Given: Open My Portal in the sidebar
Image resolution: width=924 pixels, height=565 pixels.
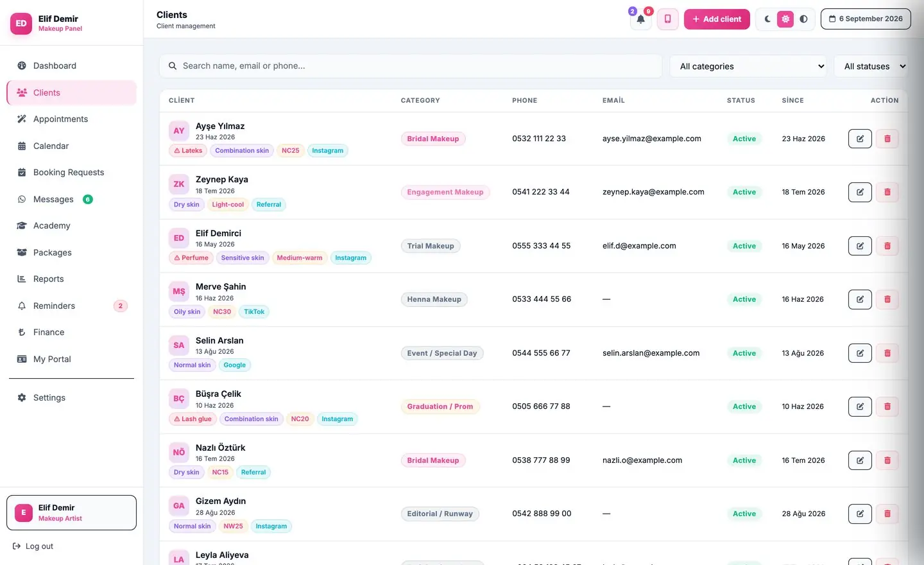Looking at the screenshot, I should click(71, 359).
